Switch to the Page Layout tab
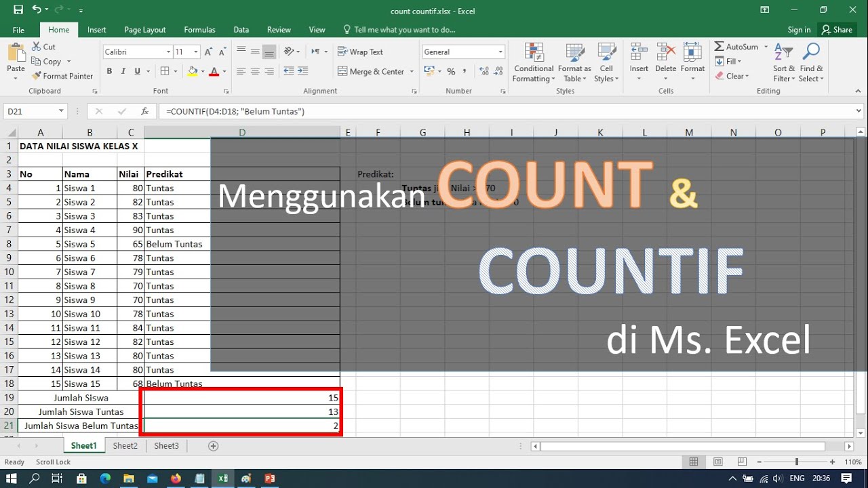The image size is (868, 488). pos(145,30)
